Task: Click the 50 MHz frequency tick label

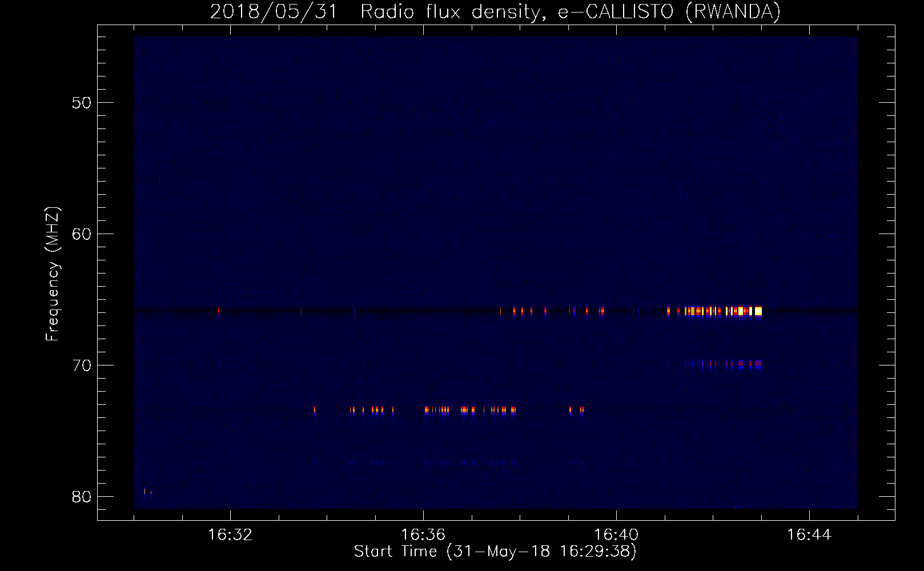Action: click(82, 103)
